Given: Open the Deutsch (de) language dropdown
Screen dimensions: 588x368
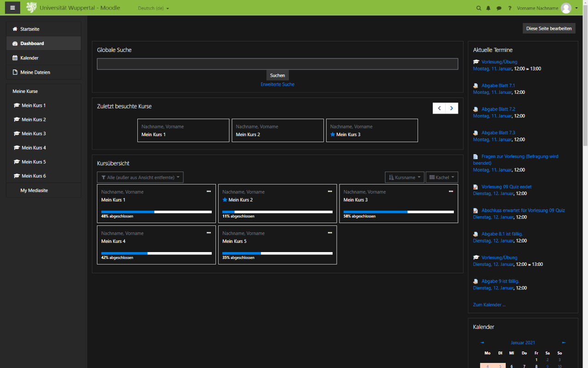Looking at the screenshot, I should point(153,8).
